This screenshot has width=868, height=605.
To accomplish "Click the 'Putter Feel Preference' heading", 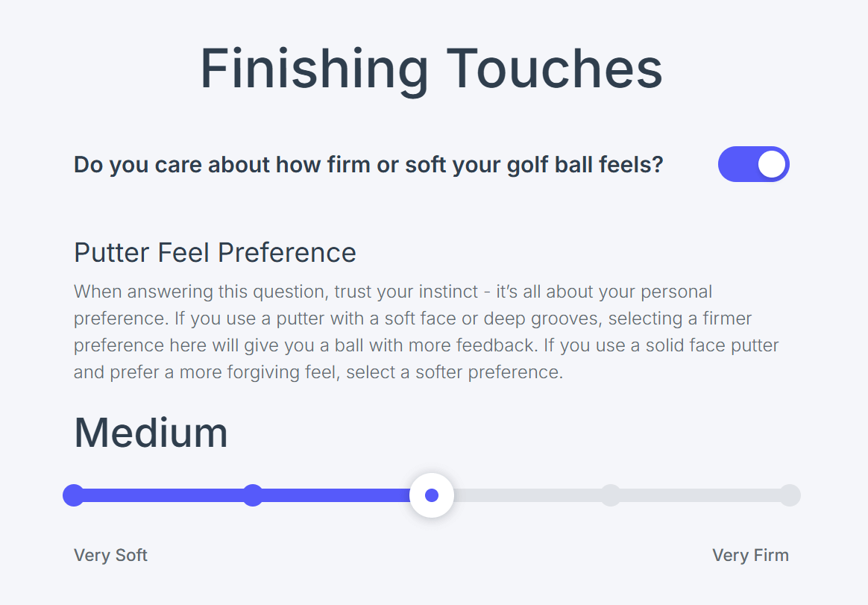I will [215, 252].
